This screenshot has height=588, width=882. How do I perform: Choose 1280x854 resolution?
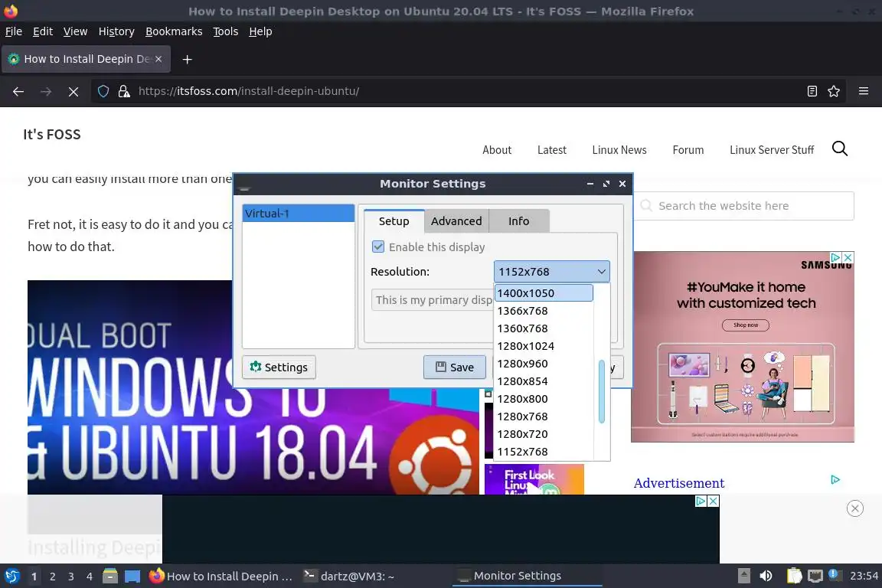pos(544,381)
